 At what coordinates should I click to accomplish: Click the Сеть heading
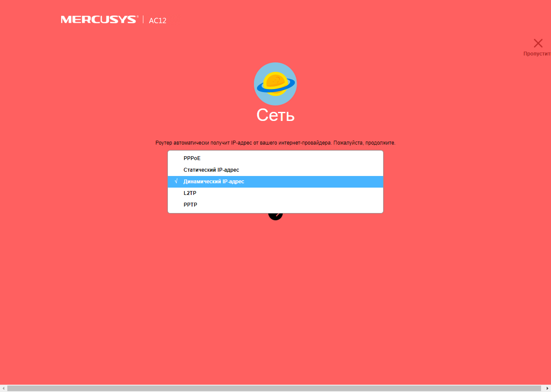(275, 115)
